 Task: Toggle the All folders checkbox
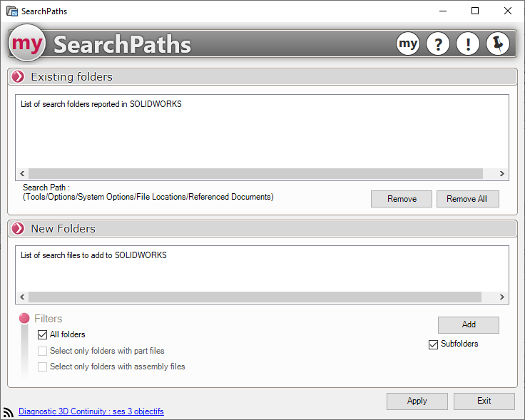[42, 334]
